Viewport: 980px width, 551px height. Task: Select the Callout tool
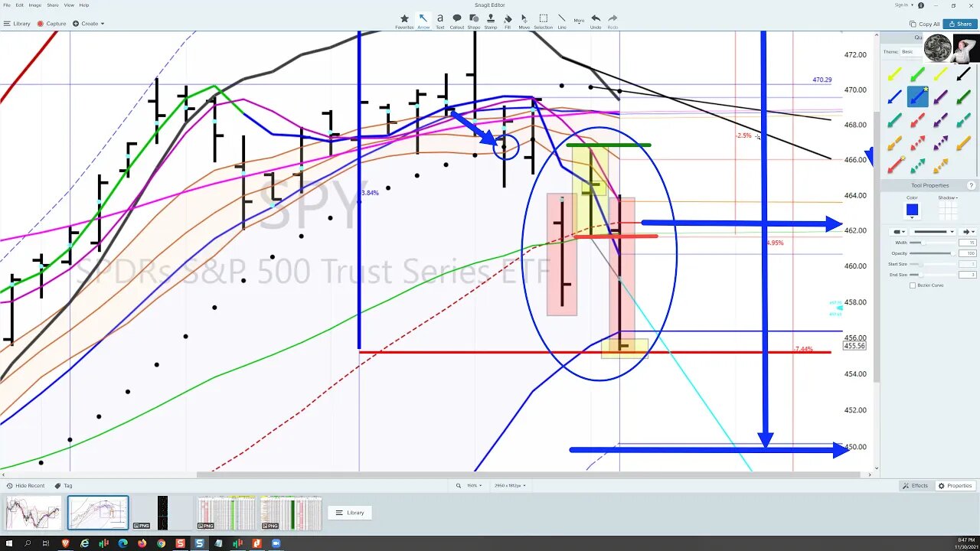tap(457, 21)
